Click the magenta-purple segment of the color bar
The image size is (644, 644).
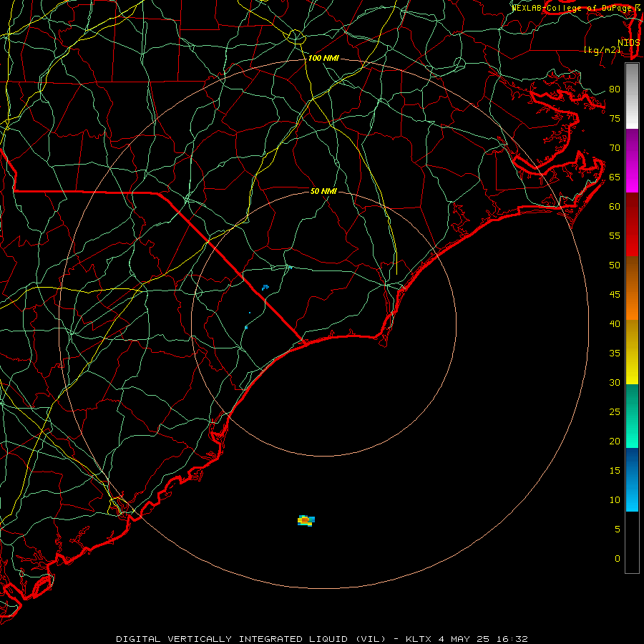[632, 160]
